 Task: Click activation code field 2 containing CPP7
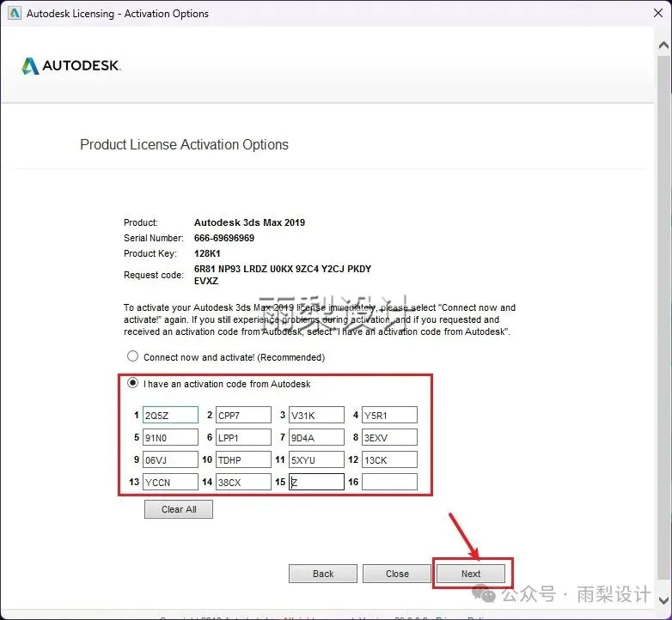pyautogui.click(x=243, y=415)
